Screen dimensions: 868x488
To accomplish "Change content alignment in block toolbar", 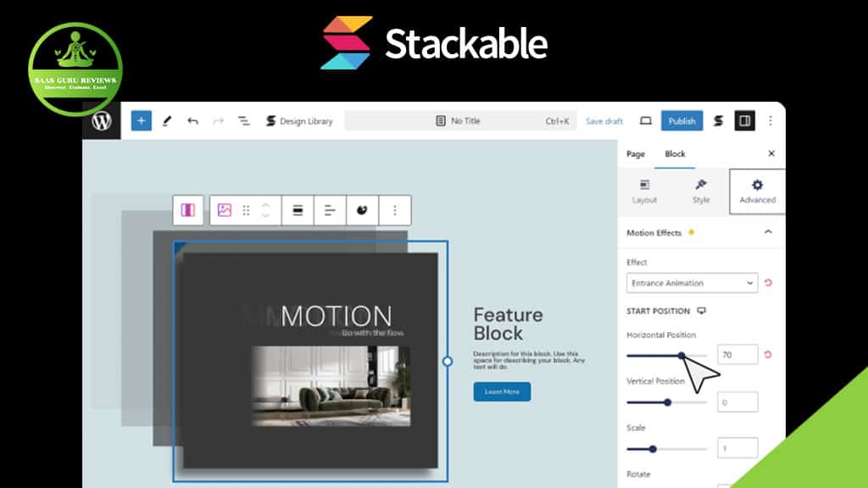I will point(330,210).
